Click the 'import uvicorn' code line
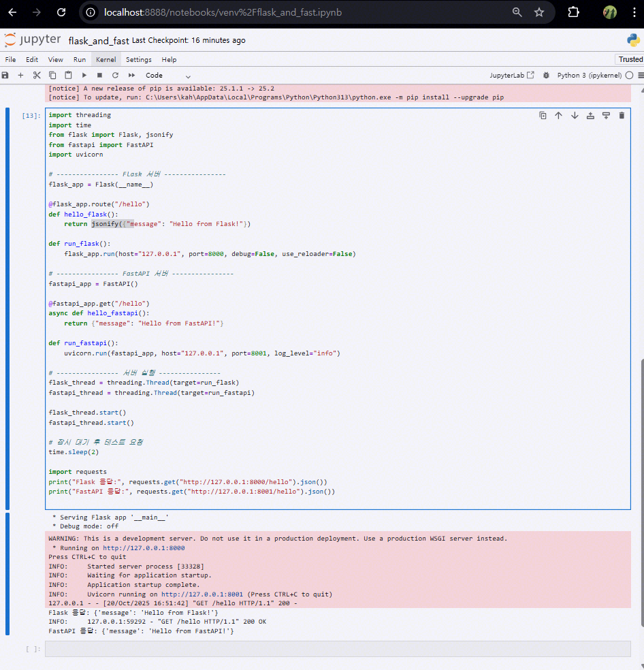 click(x=76, y=155)
